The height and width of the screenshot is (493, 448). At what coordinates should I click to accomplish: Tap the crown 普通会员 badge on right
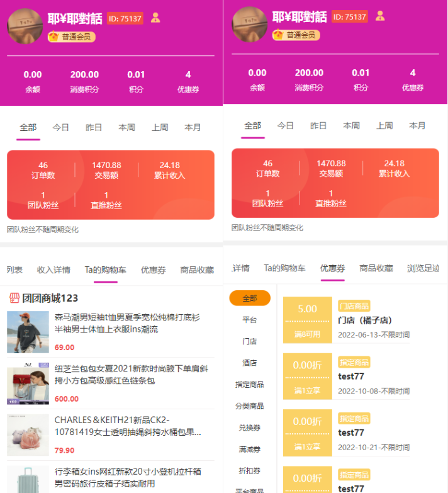pyautogui.click(x=296, y=35)
